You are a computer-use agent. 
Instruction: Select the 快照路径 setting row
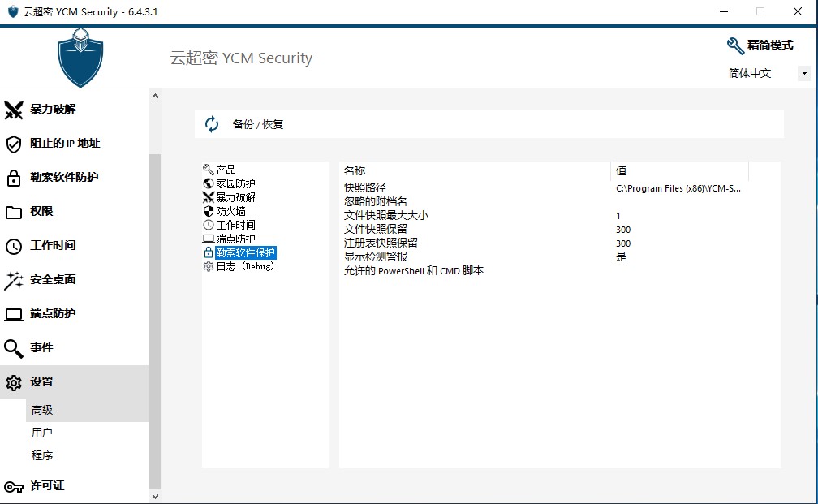point(365,187)
